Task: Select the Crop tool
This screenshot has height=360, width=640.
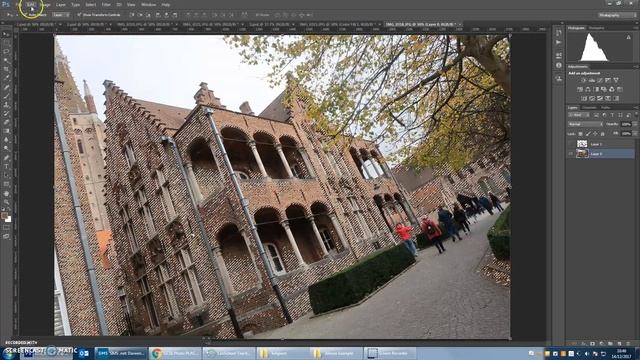Action: point(6,69)
